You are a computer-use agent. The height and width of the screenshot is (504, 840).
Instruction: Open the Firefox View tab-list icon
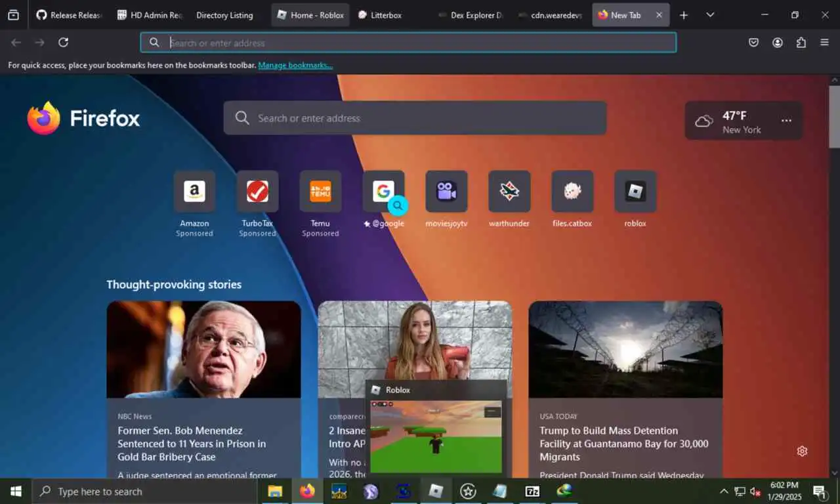[x=13, y=14]
